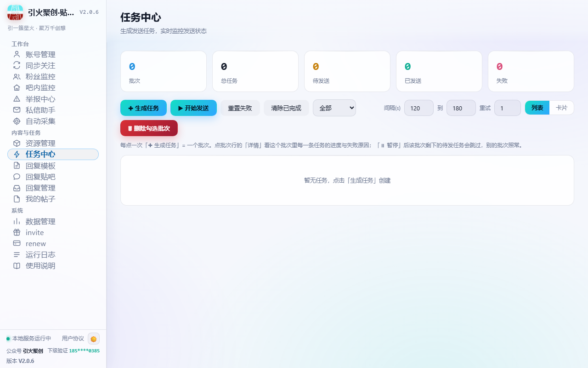The height and width of the screenshot is (368, 588).
Task: Click the red 删除勾选批次 button
Action: [149, 128]
